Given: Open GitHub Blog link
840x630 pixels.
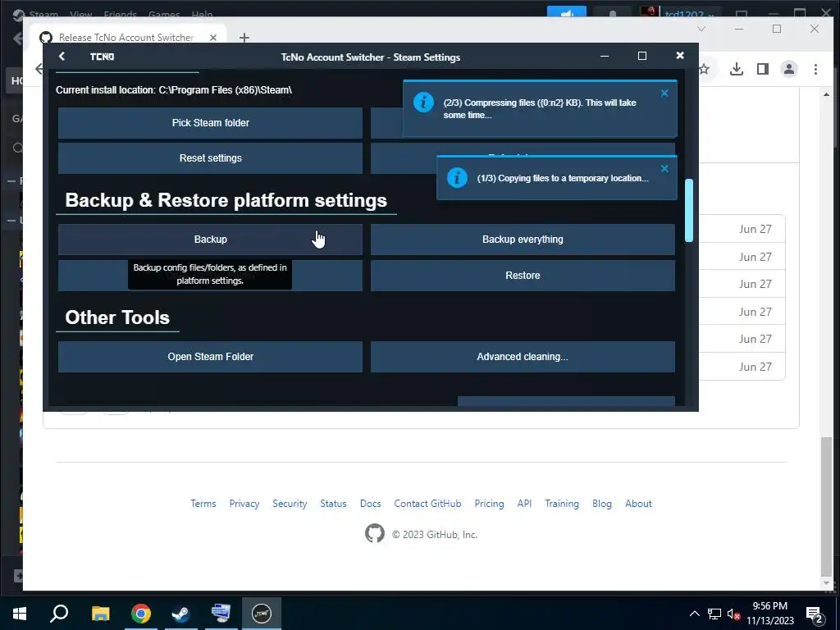Looking at the screenshot, I should [x=602, y=504].
